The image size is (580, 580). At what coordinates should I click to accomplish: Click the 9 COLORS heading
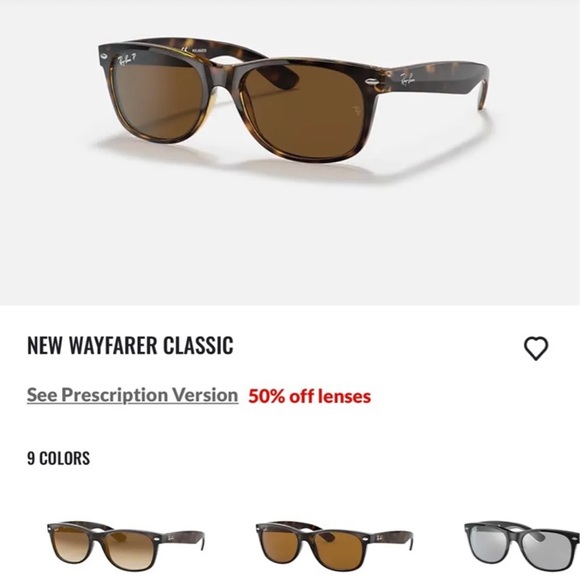pos(58,458)
